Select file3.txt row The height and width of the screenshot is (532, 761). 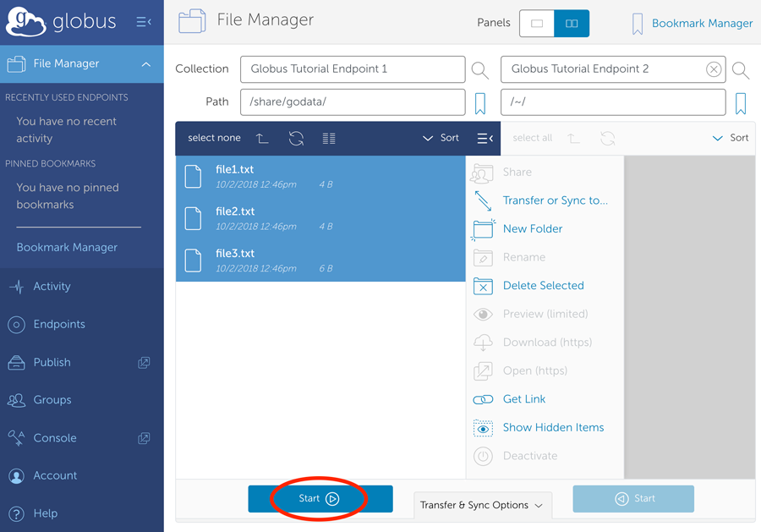320,261
